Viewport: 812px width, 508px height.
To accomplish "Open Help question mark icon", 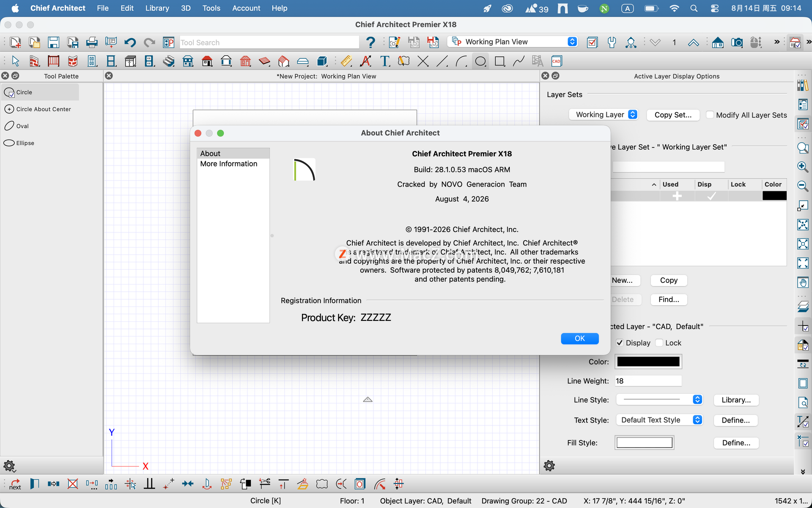I will point(370,42).
